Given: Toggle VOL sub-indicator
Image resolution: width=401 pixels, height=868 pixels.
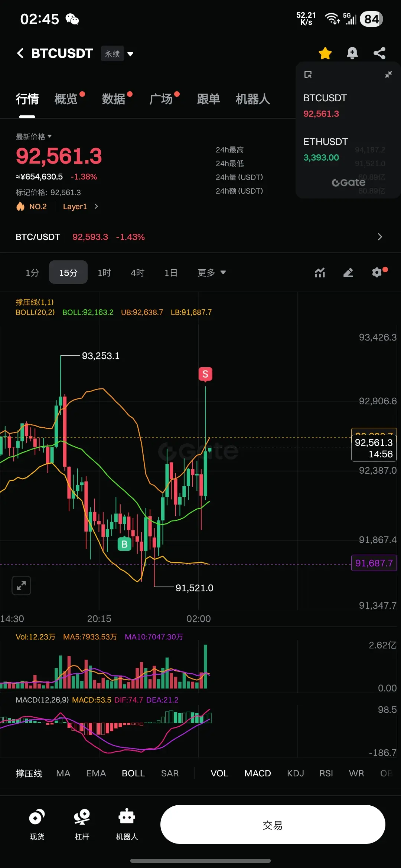Looking at the screenshot, I should (x=219, y=773).
